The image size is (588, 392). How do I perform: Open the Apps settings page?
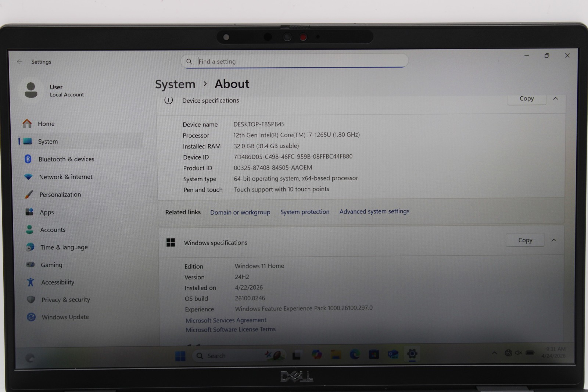(x=47, y=212)
